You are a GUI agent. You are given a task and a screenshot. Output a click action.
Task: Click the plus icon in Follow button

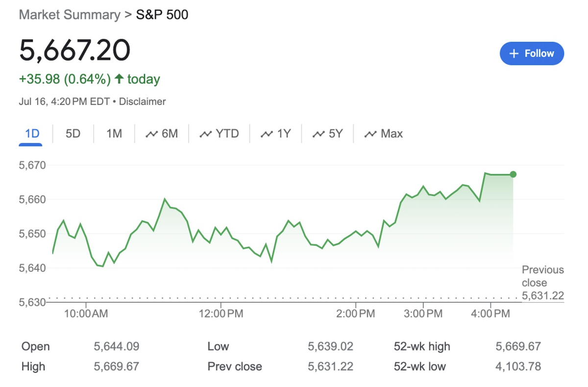click(513, 53)
